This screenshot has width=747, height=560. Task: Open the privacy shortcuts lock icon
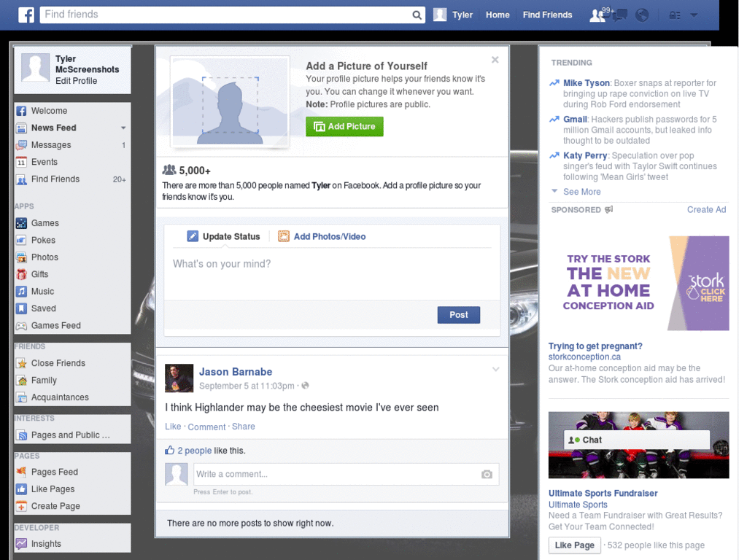675,15
